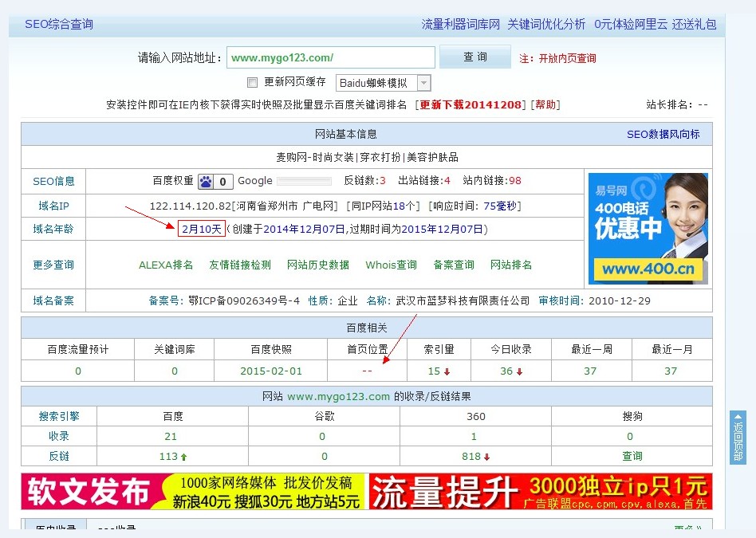Click the Google PageRank bar
The image size is (756, 538).
click(x=304, y=181)
